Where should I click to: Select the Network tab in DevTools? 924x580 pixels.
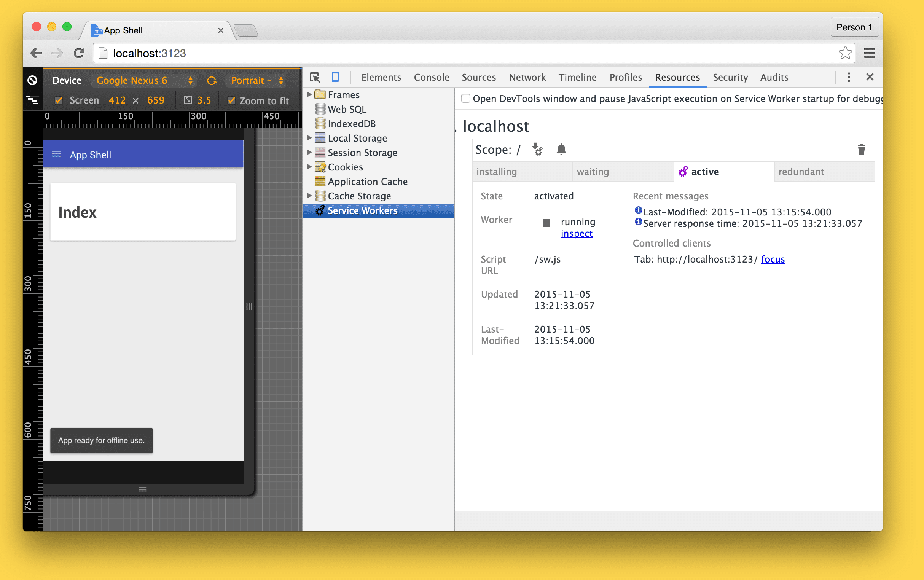point(526,78)
